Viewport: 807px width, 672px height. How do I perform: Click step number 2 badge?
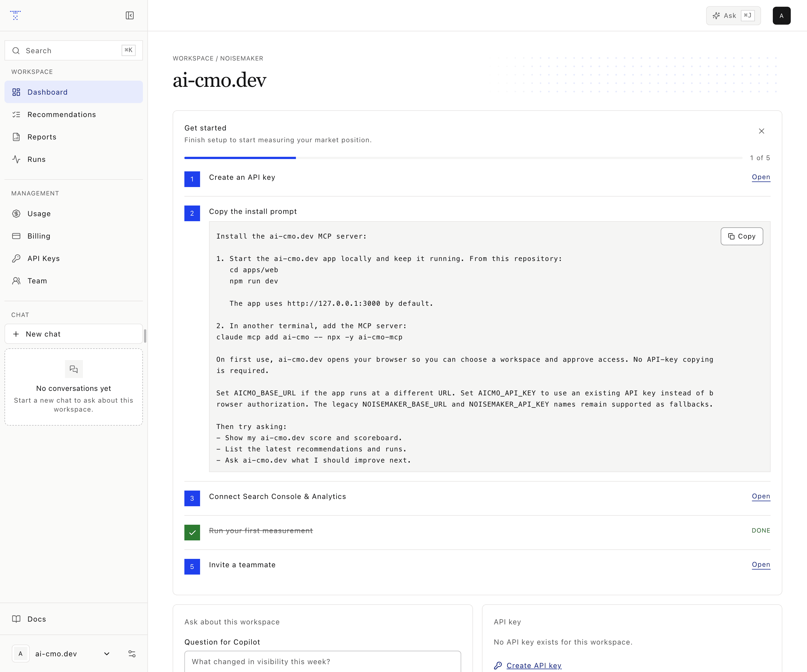tap(192, 214)
